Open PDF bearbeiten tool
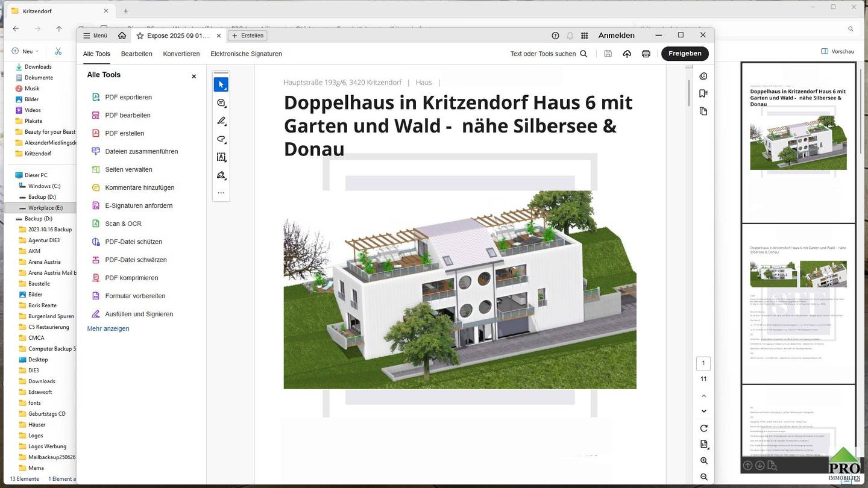This screenshot has width=868, height=488. point(127,115)
